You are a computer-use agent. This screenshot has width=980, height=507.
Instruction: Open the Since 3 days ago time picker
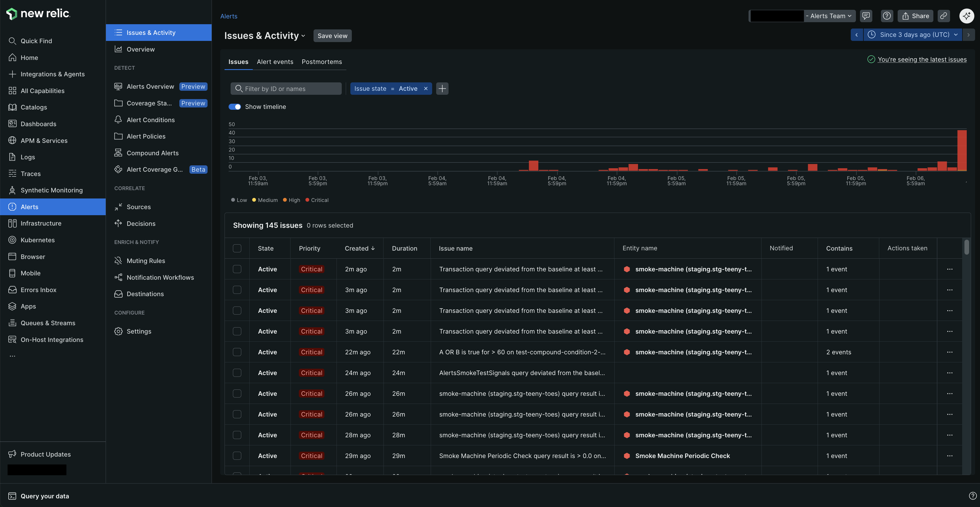[912, 35]
